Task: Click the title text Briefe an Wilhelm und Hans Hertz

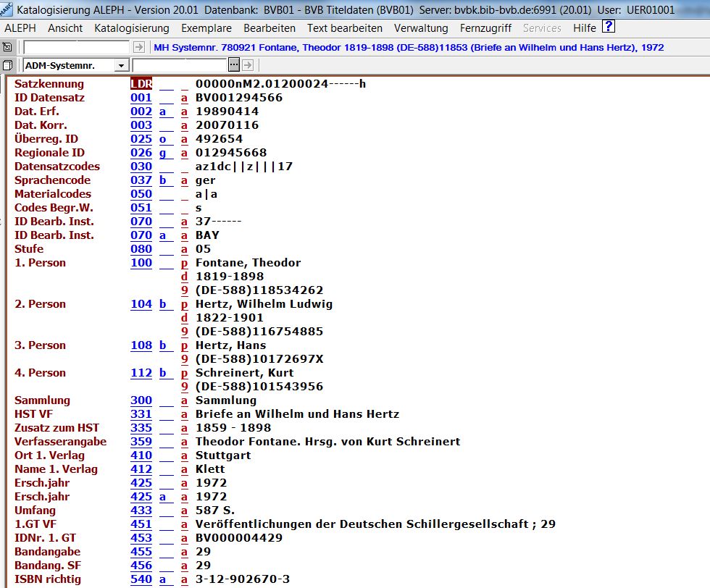Action: (297, 414)
